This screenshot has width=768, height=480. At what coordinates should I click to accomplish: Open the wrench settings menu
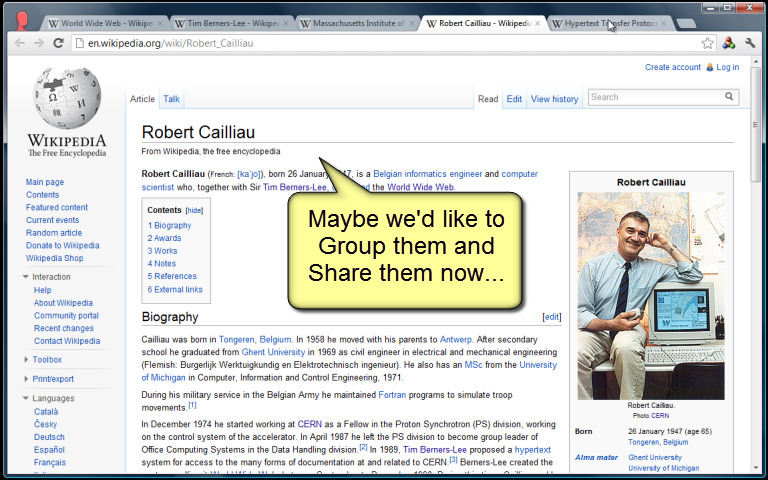coord(750,43)
